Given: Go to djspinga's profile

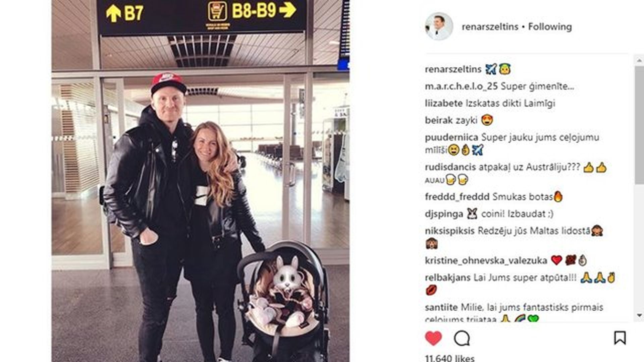Looking at the screenshot, I should 444,214.
